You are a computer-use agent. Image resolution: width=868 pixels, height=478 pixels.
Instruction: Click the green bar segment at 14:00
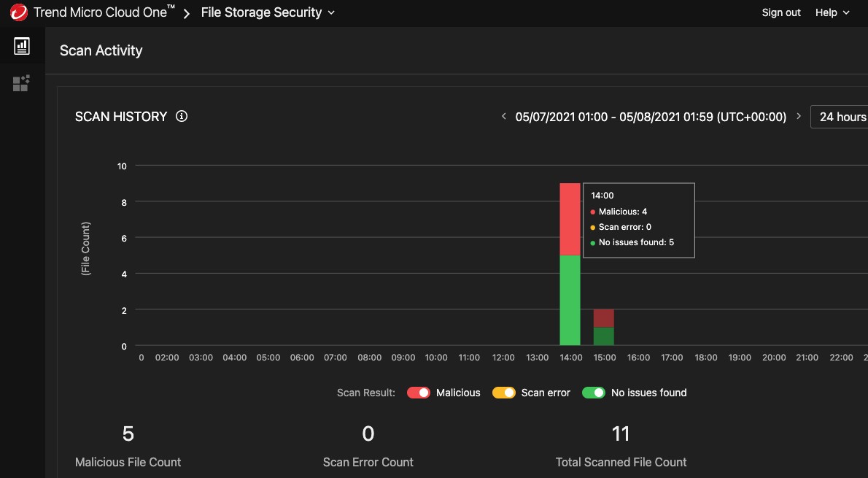tap(570, 300)
